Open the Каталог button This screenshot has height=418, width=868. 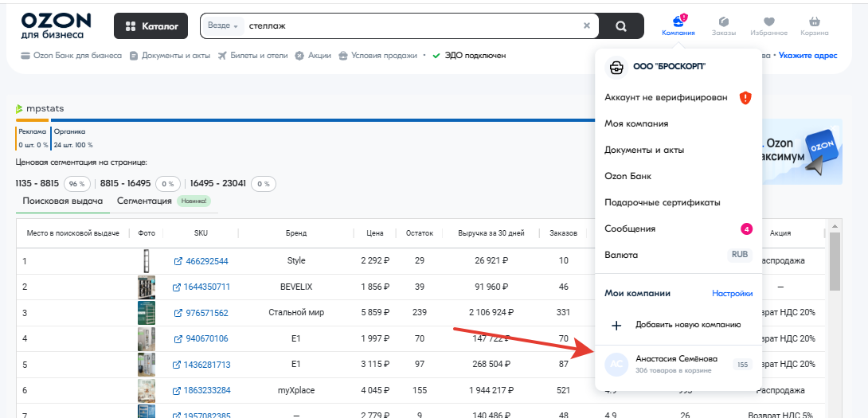coord(151,26)
